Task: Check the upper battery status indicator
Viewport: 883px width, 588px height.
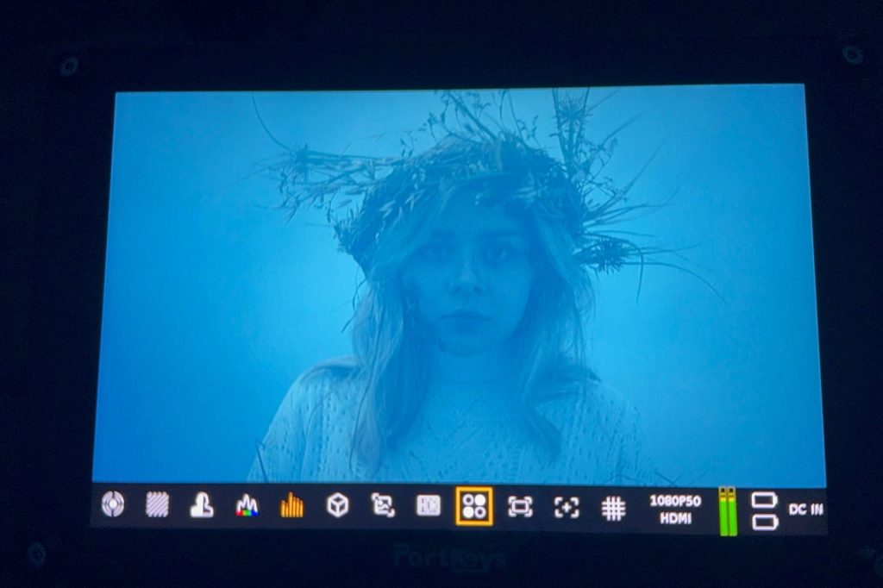Action: tap(764, 500)
